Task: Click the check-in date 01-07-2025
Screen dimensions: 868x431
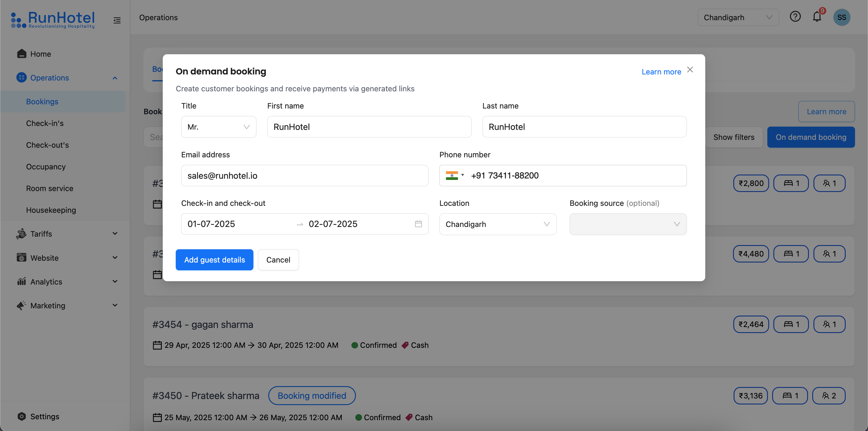Action: pyautogui.click(x=211, y=224)
